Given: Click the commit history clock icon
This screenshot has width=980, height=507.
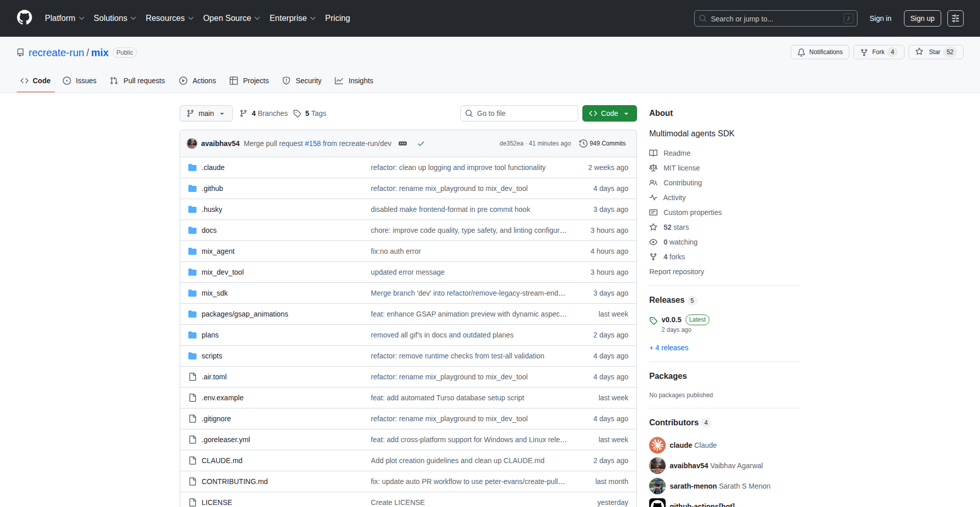Looking at the screenshot, I should pos(583,143).
